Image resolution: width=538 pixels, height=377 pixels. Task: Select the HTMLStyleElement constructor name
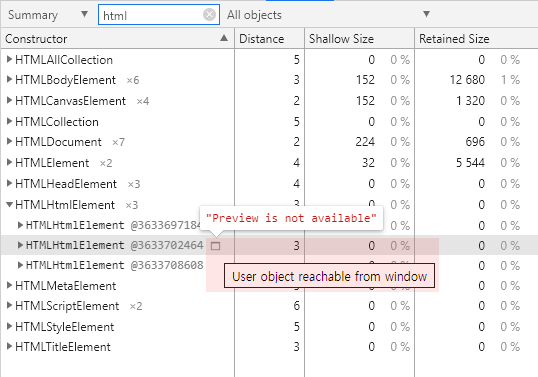(65, 327)
